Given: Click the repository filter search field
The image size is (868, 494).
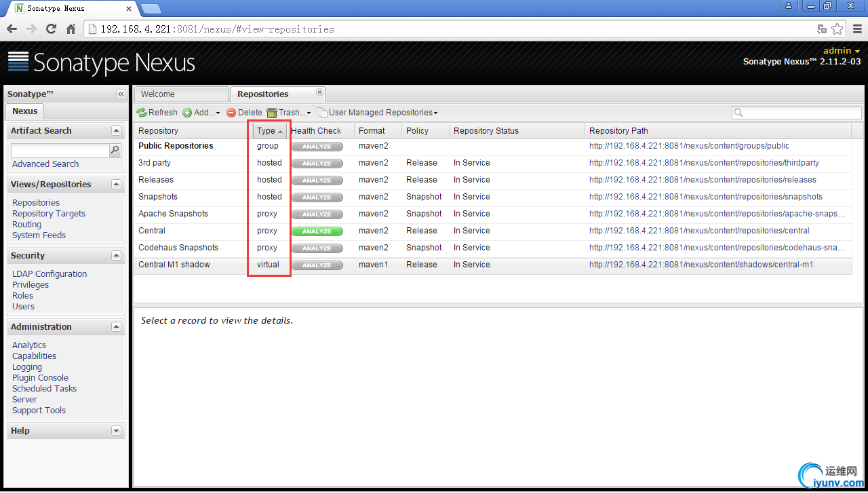Looking at the screenshot, I should 797,113.
